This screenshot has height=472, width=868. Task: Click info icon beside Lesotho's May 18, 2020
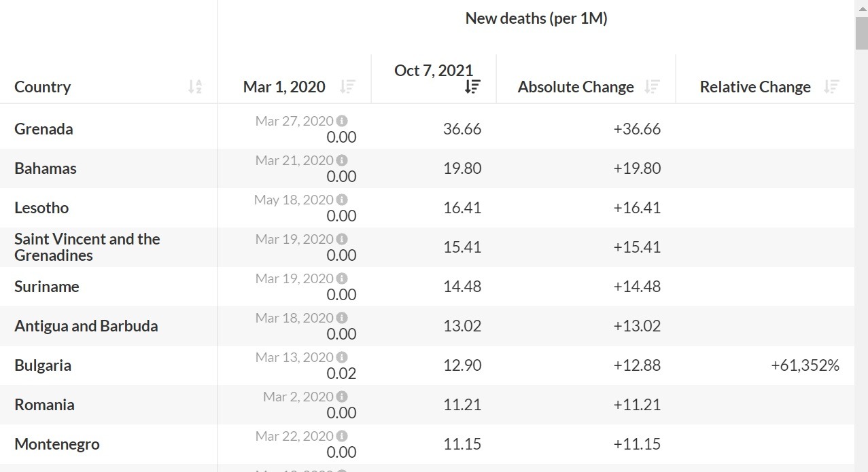coord(342,200)
